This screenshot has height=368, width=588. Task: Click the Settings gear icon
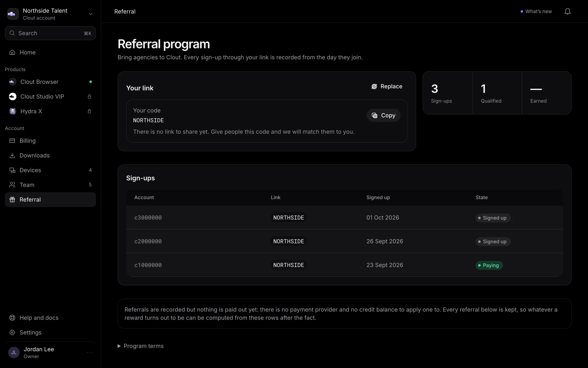pyautogui.click(x=12, y=332)
